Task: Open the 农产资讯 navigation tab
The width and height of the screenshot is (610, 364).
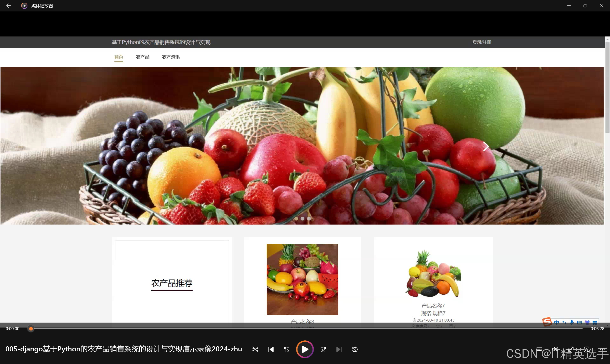Action: click(171, 57)
